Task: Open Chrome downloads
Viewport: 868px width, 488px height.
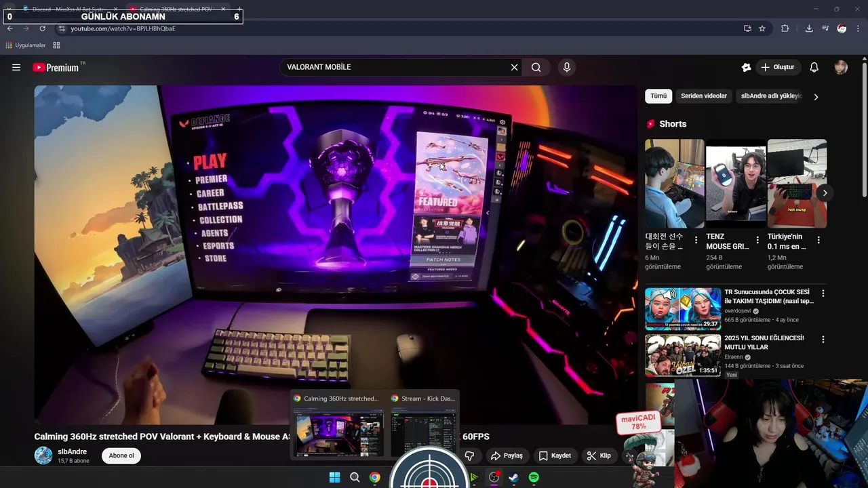Action: 809,28
